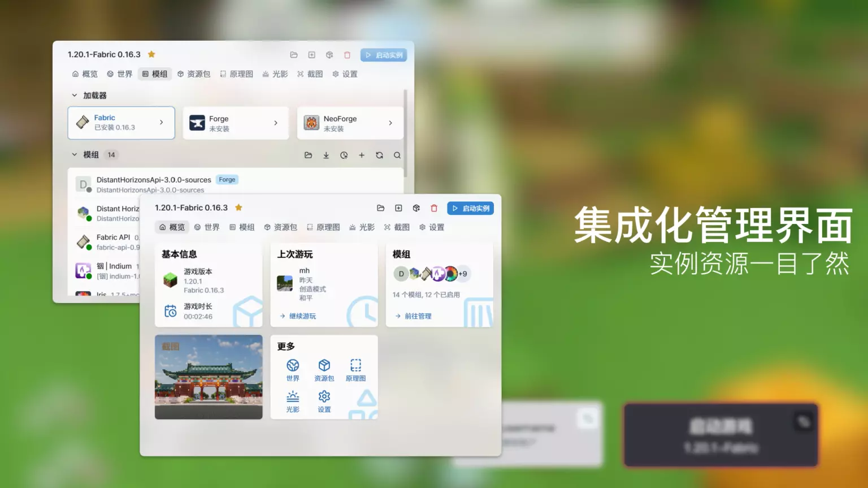Toggle the favorite star in the front Overview window
Screen dimensions: 868x488
(x=238, y=208)
